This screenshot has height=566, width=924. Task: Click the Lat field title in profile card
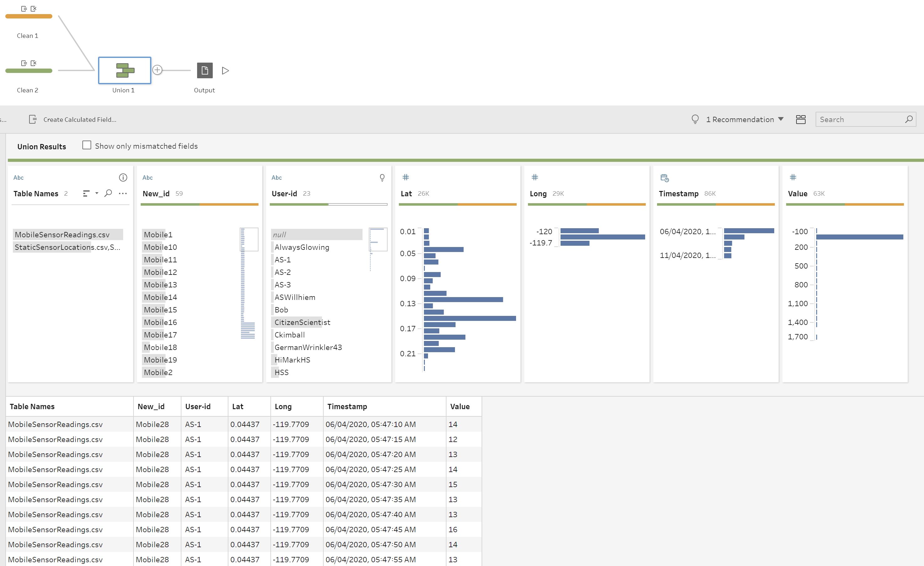[x=406, y=194]
